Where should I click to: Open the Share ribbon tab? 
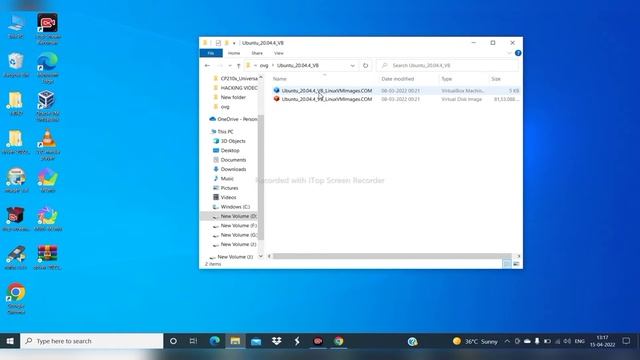coord(257,53)
